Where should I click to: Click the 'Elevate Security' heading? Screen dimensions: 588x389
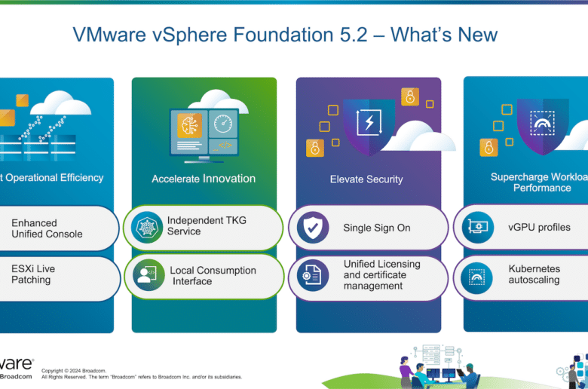coord(366,179)
